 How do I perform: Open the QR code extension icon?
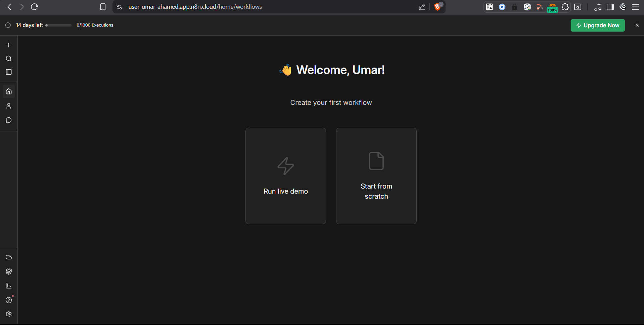click(490, 7)
